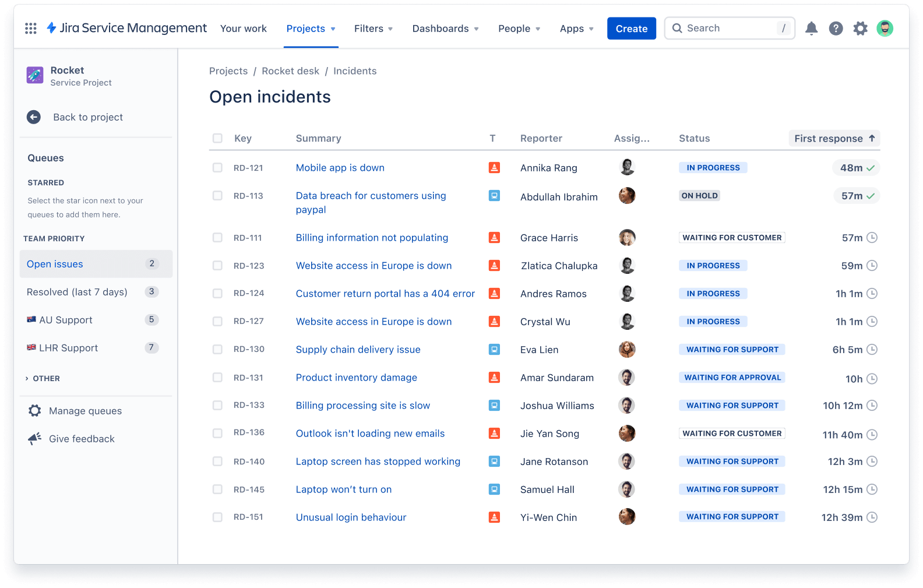The image size is (923, 588).
Task: Tick the select-all checkbox in table header
Action: (217, 138)
